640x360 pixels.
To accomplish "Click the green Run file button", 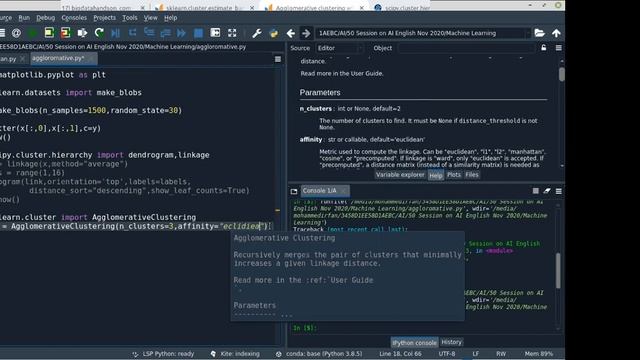I will (x=32, y=33).
